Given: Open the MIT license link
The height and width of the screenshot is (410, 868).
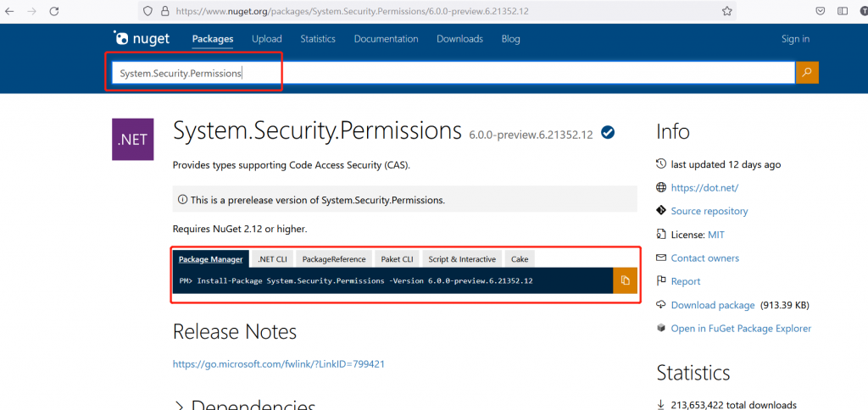Looking at the screenshot, I should (715, 235).
